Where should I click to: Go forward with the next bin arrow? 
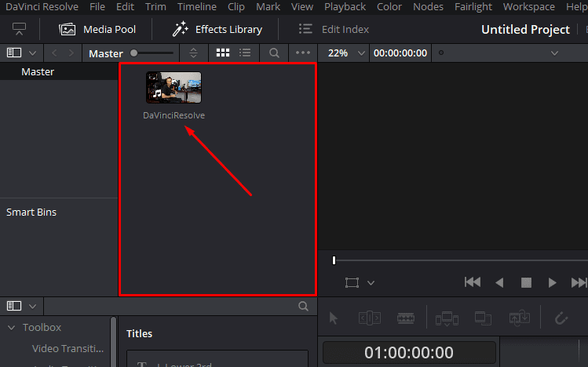click(x=71, y=53)
